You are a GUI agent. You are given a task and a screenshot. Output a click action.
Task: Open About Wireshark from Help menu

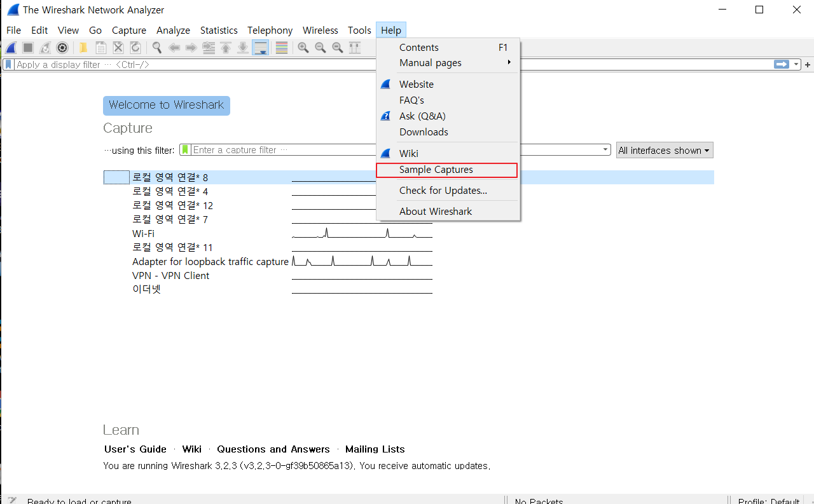point(448,211)
